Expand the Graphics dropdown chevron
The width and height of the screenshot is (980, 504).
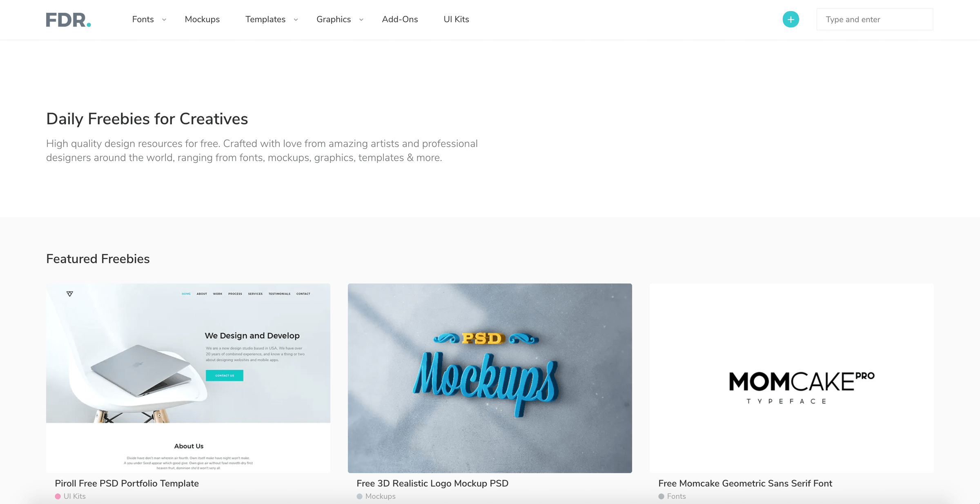click(361, 20)
